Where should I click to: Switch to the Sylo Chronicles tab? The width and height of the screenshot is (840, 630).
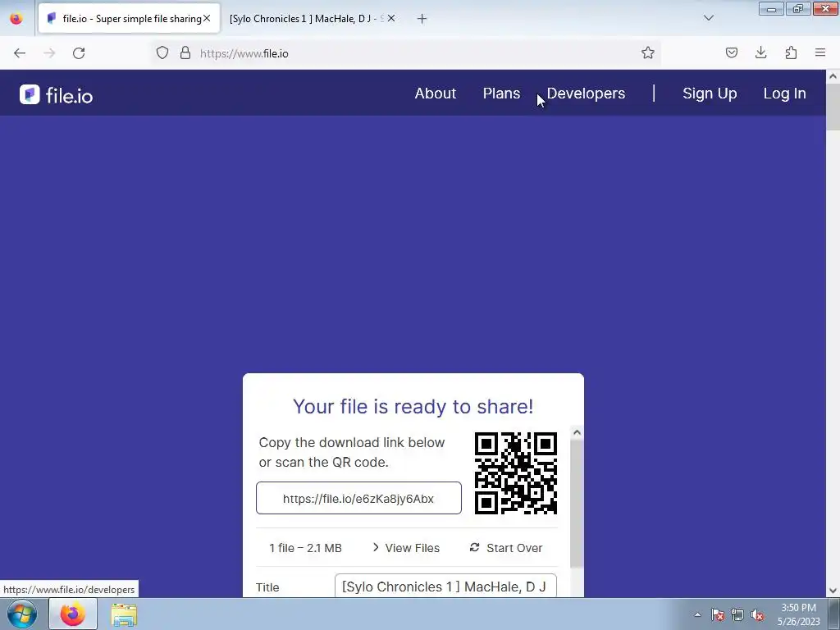tap(306, 19)
